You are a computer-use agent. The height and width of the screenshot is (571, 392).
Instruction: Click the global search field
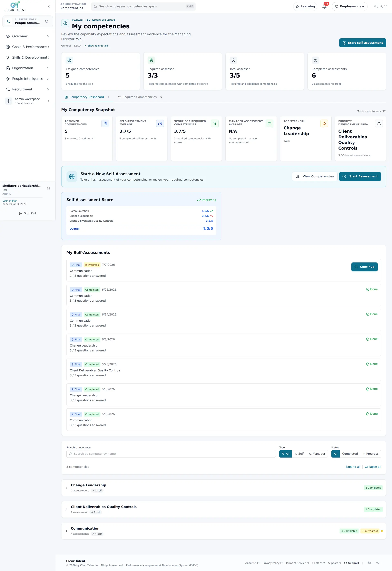pyautogui.click(x=143, y=7)
